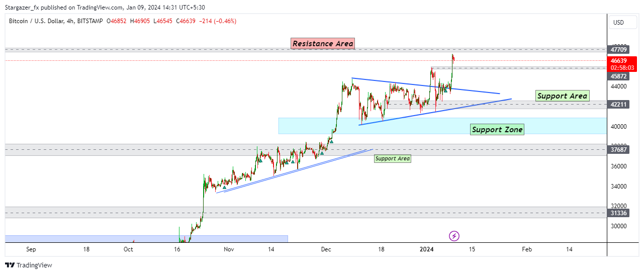Select the large Support Area label near 42211
This screenshot has width=644, height=274.
(562, 96)
